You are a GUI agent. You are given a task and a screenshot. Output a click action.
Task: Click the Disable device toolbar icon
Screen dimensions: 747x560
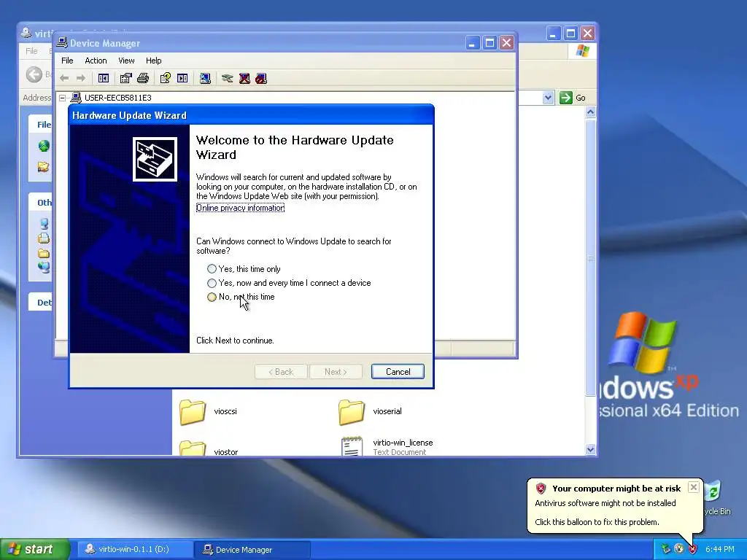(261, 78)
